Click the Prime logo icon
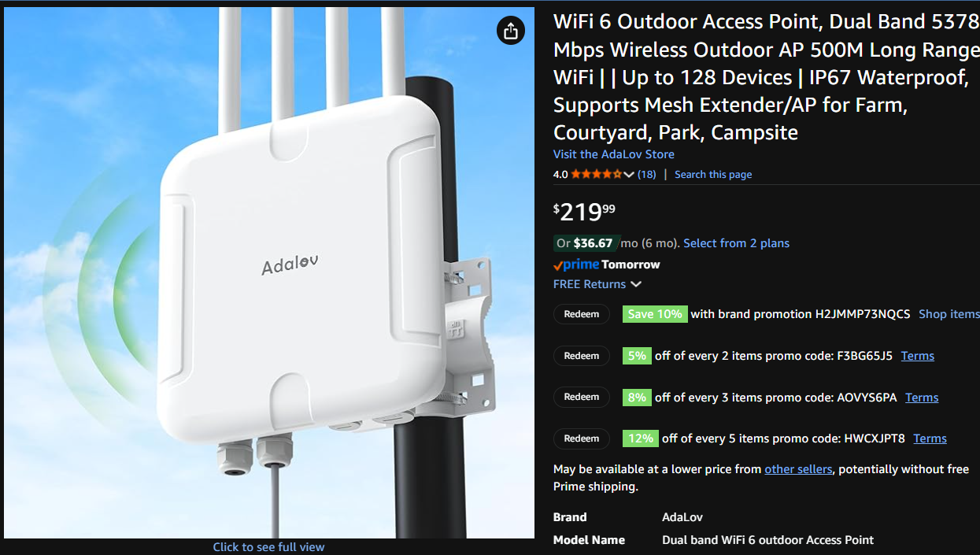 pos(576,265)
